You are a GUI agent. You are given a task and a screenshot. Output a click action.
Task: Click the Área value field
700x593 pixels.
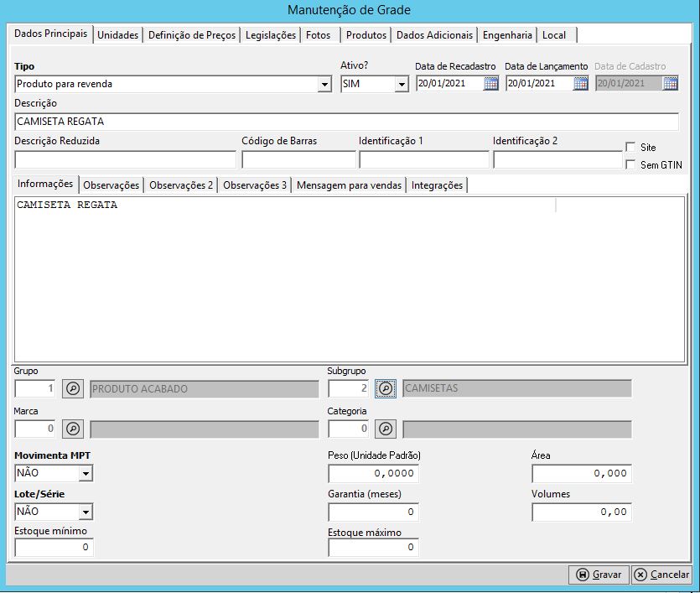pos(582,473)
